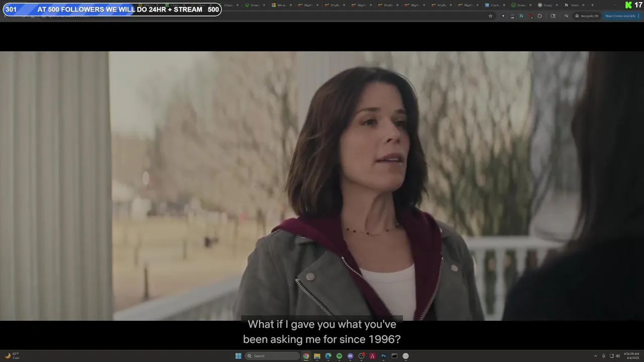Open Google Chrome from the taskbar

(306, 356)
